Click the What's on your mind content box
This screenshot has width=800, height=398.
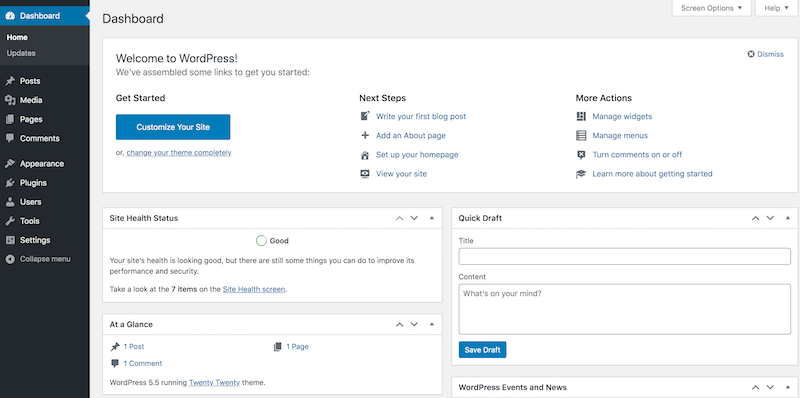click(624, 310)
